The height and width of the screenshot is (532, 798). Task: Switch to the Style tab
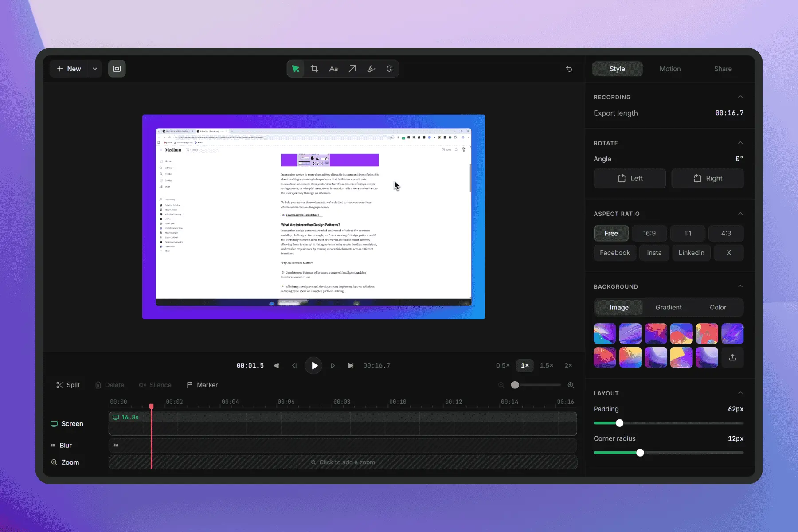click(617, 69)
